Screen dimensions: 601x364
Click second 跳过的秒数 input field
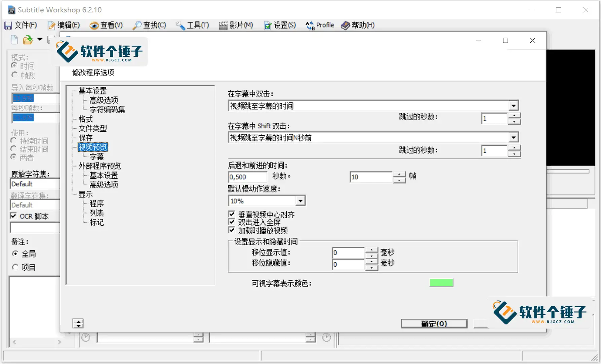point(494,151)
